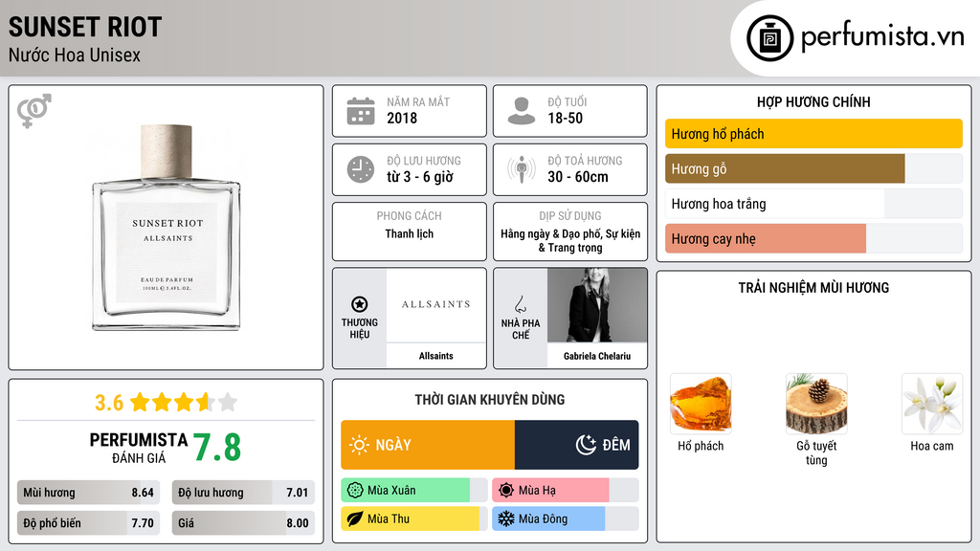Click the Allsaints brand logo image

[x=436, y=305]
